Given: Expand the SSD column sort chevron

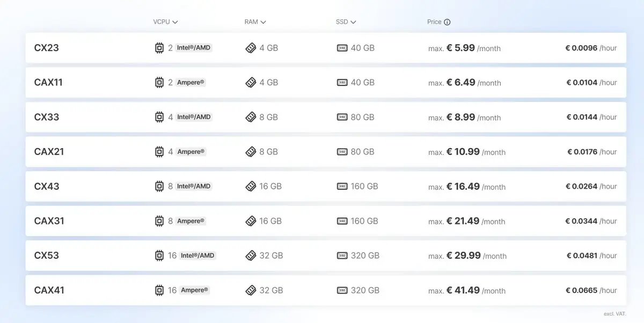Looking at the screenshot, I should [354, 22].
